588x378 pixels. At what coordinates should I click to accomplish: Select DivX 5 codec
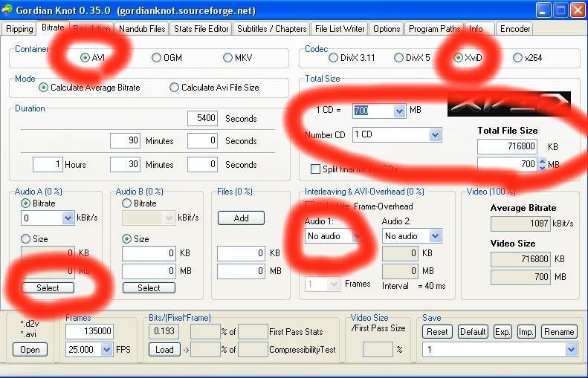pyautogui.click(x=398, y=58)
